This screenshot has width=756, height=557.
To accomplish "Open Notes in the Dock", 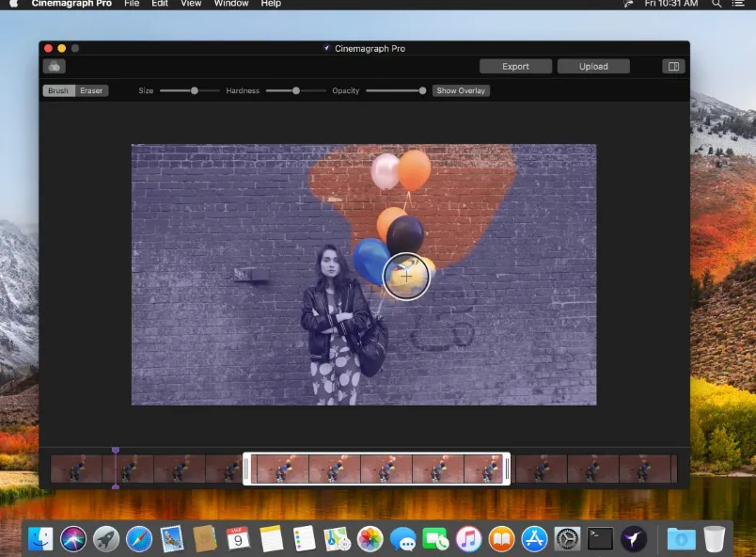I will [x=271, y=539].
